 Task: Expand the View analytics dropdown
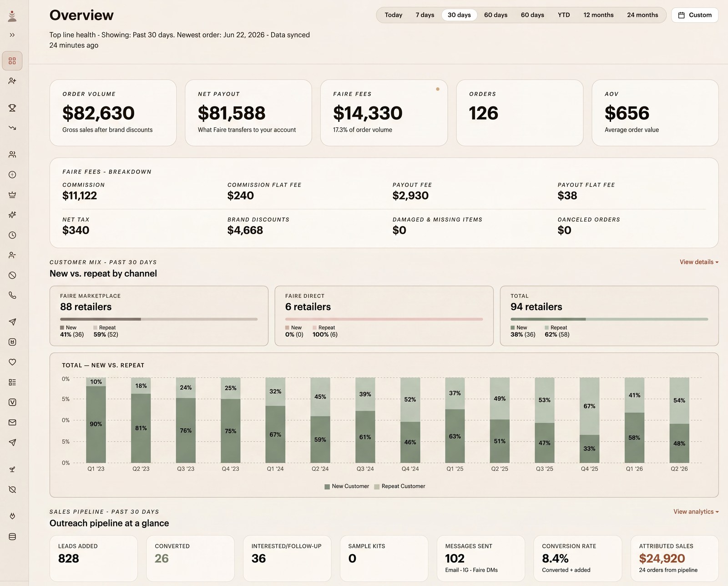(696, 511)
